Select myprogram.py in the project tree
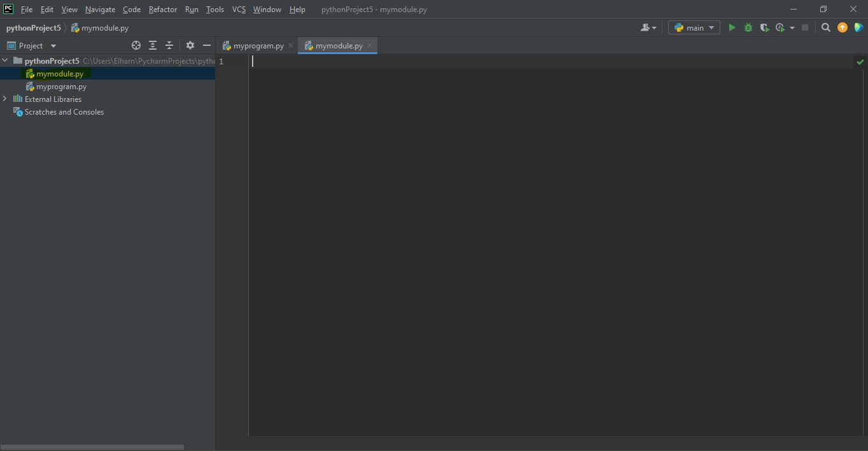This screenshot has width=868, height=451. coord(61,87)
